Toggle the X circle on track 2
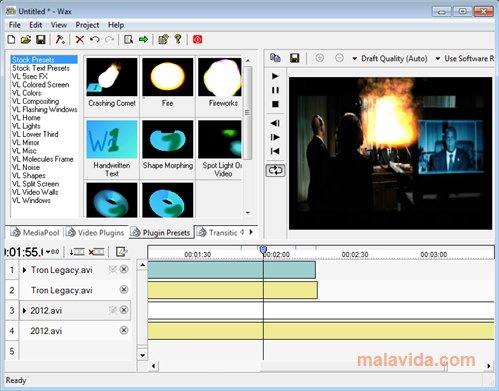 click(124, 290)
